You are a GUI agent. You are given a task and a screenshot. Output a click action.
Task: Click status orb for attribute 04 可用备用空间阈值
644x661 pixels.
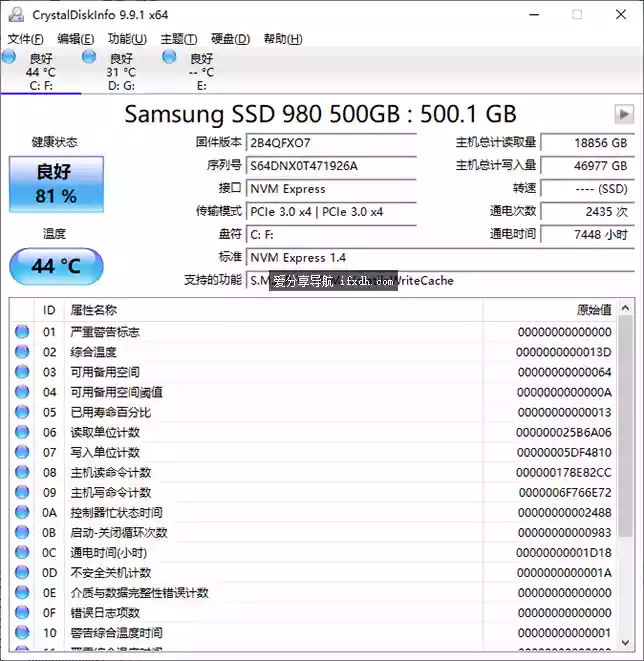pos(22,392)
